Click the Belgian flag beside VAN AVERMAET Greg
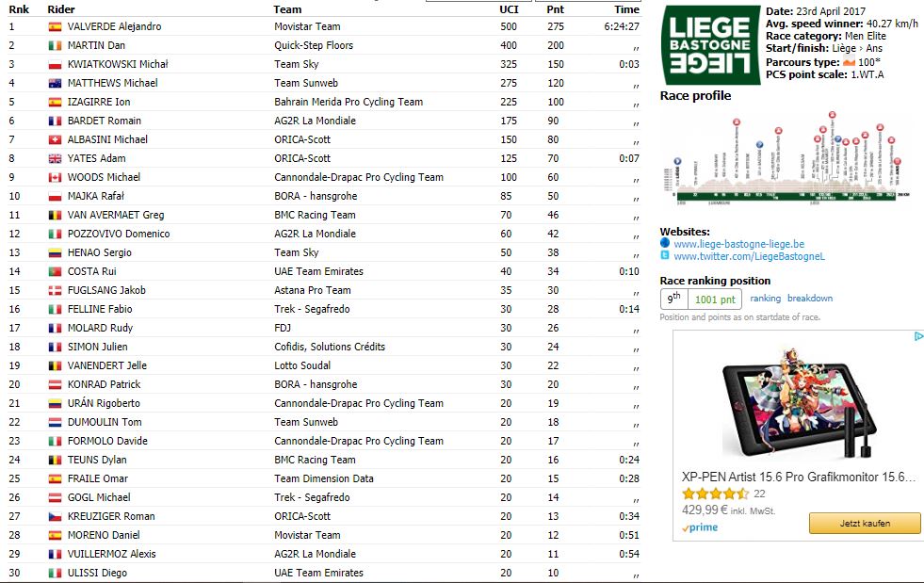Viewport: 924px width, 583px height. pyautogui.click(x=55, y=215)
